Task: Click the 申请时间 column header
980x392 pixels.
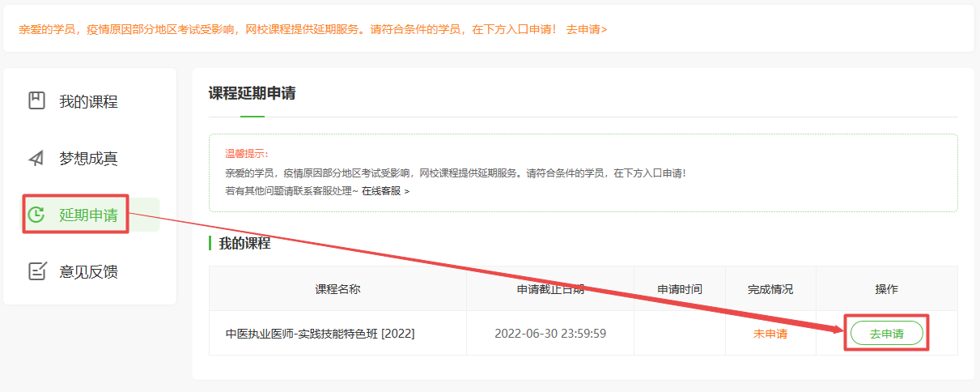Action: coord(679,289)
